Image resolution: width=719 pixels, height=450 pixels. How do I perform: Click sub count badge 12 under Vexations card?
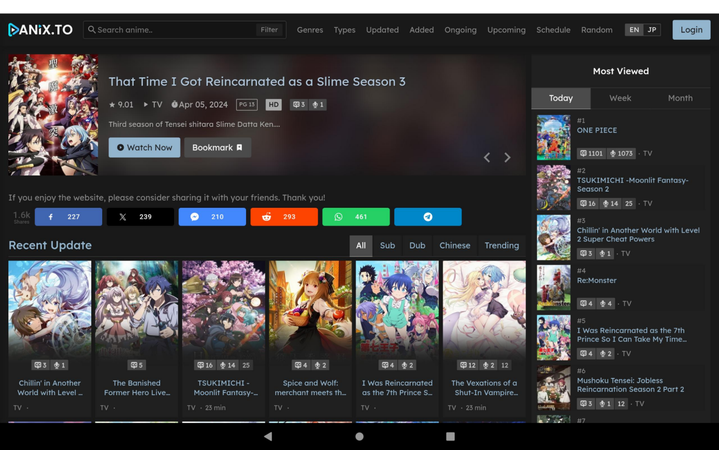(x=468, y=365)
